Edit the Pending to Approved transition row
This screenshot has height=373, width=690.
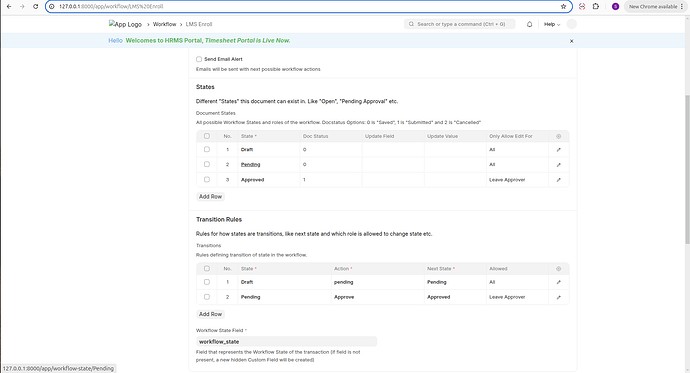coord(558,297)
